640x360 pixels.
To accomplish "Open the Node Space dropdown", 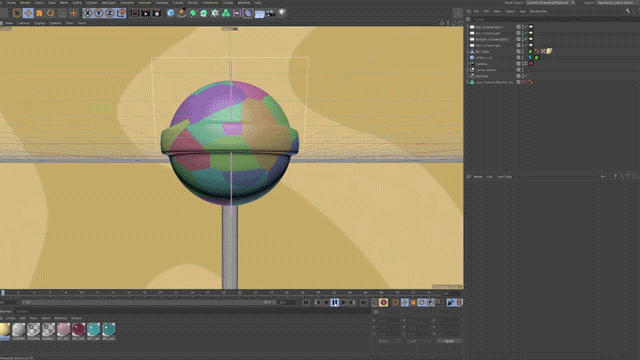I will pyautogui.click(x=551, y=2).
